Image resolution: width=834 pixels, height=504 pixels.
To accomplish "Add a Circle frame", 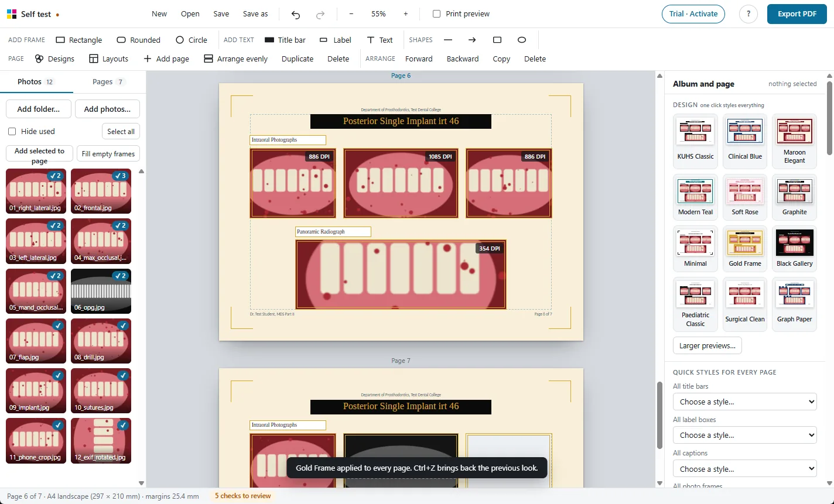I will pyautogui.click(x=192, y=40).
